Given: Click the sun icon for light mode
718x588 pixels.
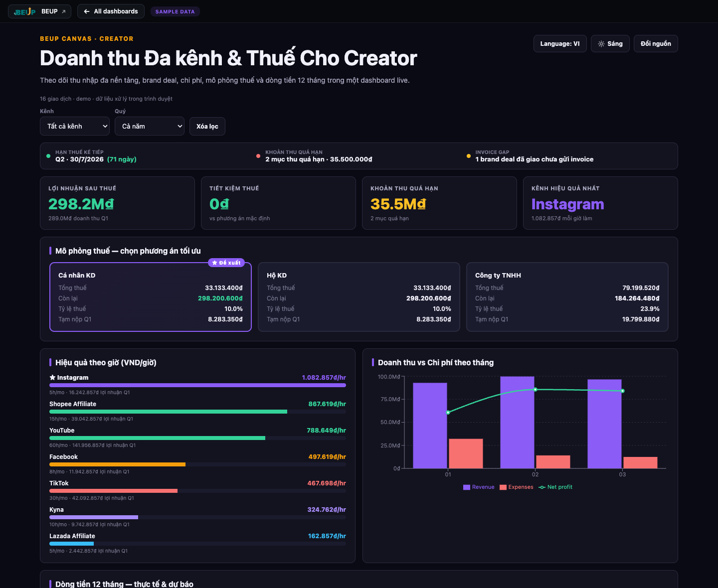Looking at the screenshot, I should point(601,44).
